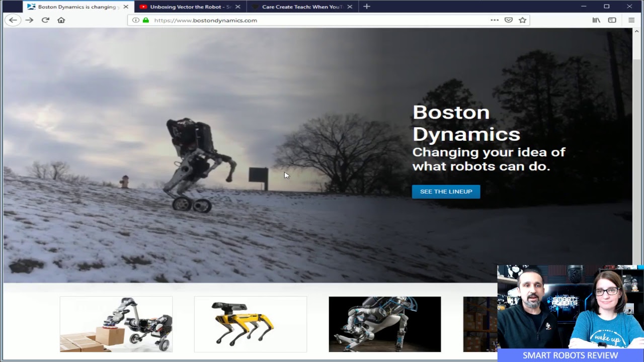This screenshot has width=644, height=362.
Task: Open the Library icon in toolbar
Action: [x=596, y=20]
